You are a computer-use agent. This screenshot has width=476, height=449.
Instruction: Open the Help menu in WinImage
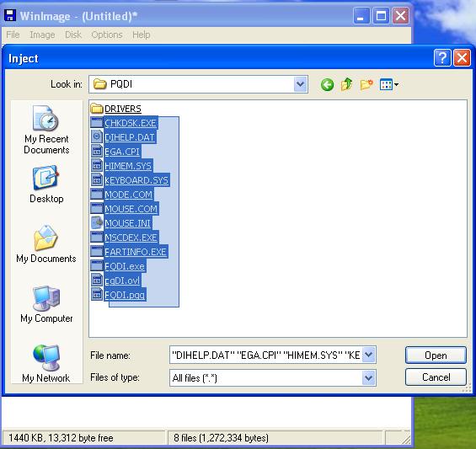click(142, 35)
